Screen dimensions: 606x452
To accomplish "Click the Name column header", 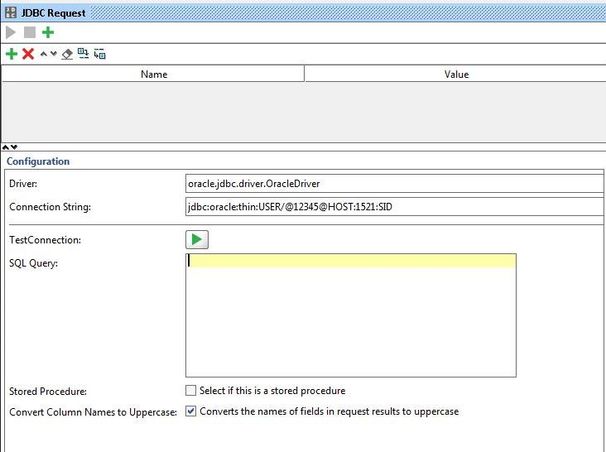I will (153, 74).
